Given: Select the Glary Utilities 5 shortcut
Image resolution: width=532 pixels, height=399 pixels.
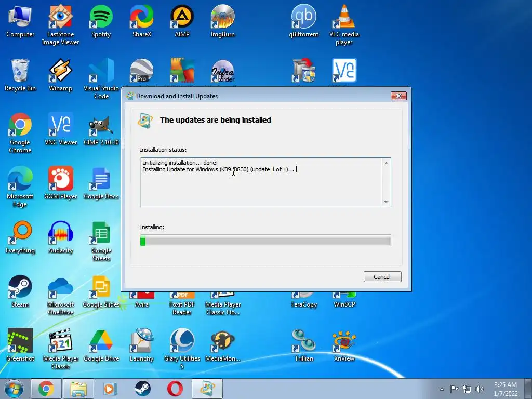Looking at the screenshot, I should [182, 349].
